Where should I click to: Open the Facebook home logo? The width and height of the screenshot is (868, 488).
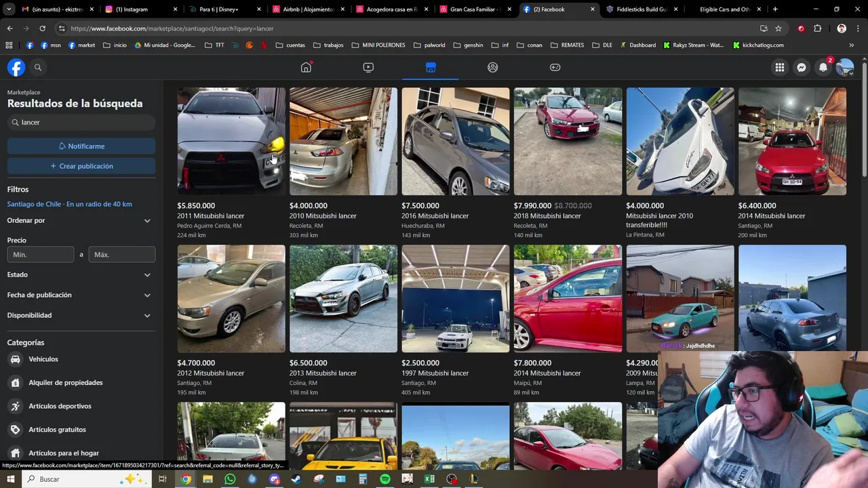pos(16,67)
